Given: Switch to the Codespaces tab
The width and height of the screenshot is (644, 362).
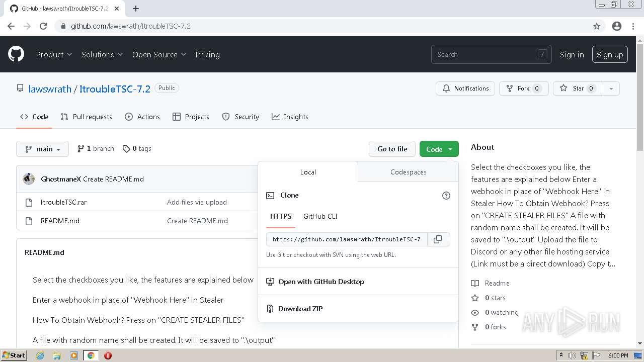Looking at the screenshot, I should [408, 172].
